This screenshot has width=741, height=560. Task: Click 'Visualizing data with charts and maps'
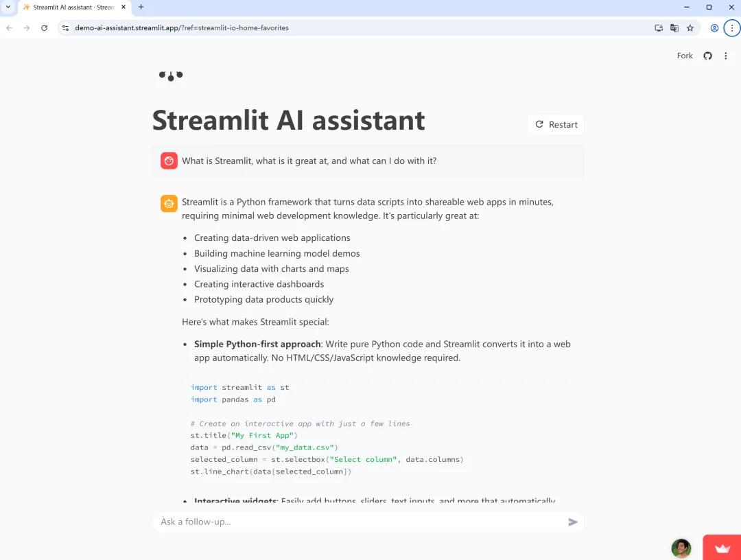[x=271, y=269]
